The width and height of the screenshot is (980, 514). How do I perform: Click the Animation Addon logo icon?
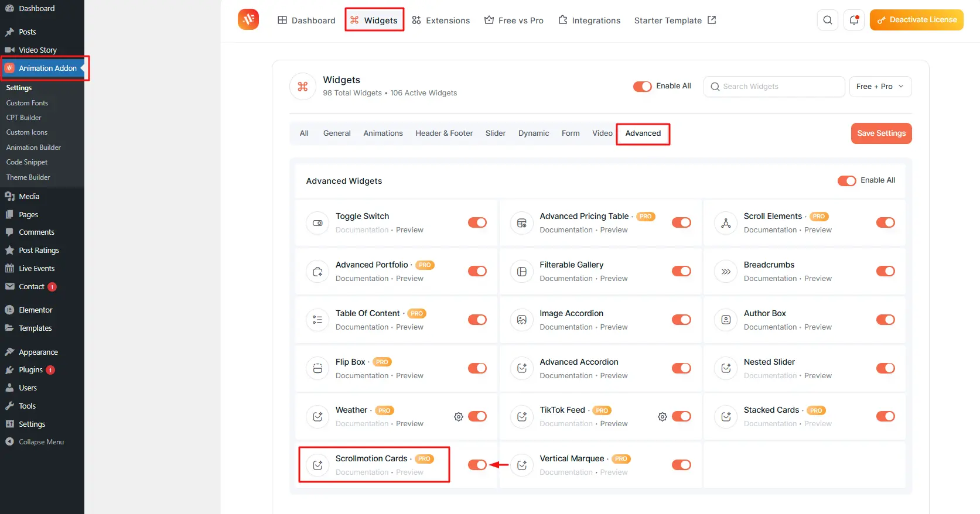[x=248, y=19]
